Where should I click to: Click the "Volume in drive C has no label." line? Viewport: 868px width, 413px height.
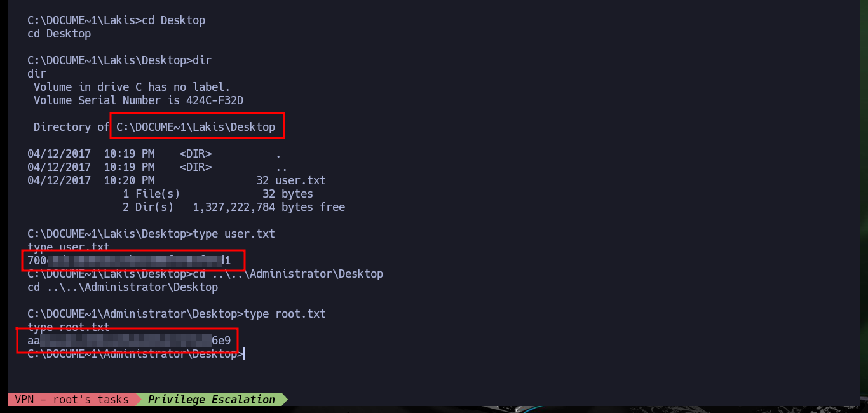132,87
